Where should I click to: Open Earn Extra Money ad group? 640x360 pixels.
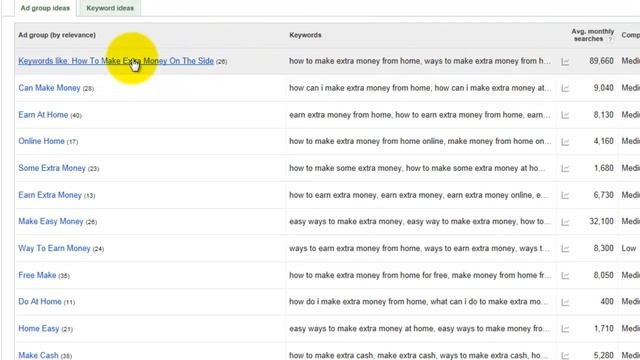coord(50,195)
